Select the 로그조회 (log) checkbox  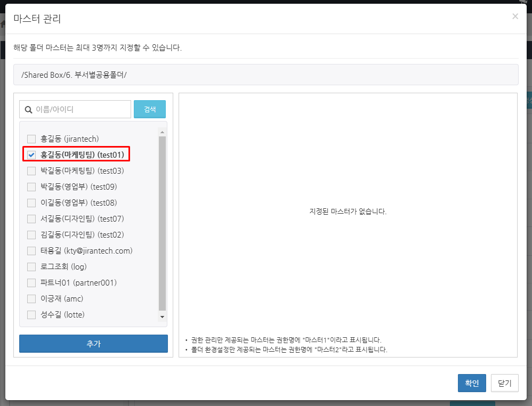tap(31, 267)
